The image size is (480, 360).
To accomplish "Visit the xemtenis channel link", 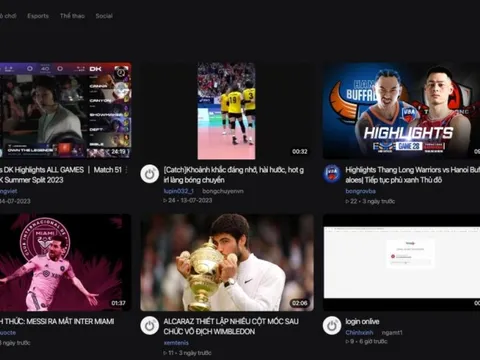I will 176,343.
